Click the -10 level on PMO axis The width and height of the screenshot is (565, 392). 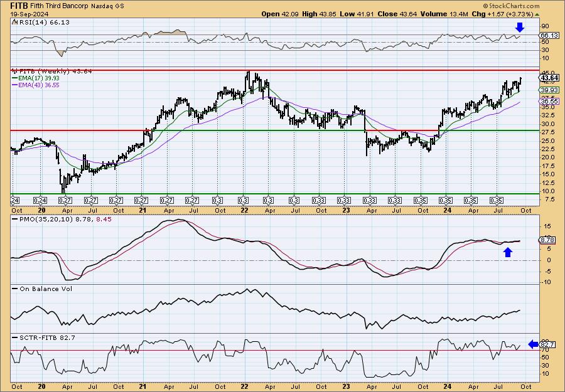click(546, 282)
